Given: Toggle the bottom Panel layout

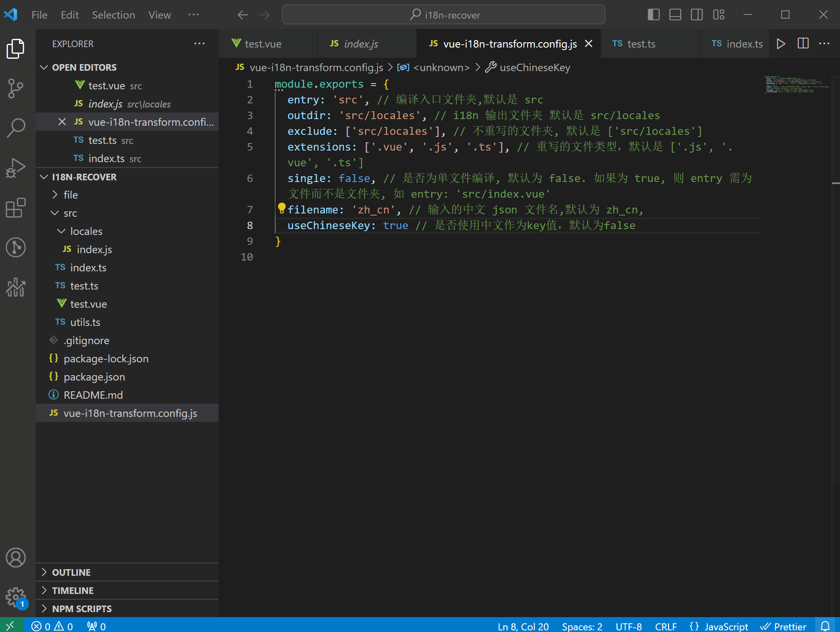Looking at the screenshot, I should [675, 15].
